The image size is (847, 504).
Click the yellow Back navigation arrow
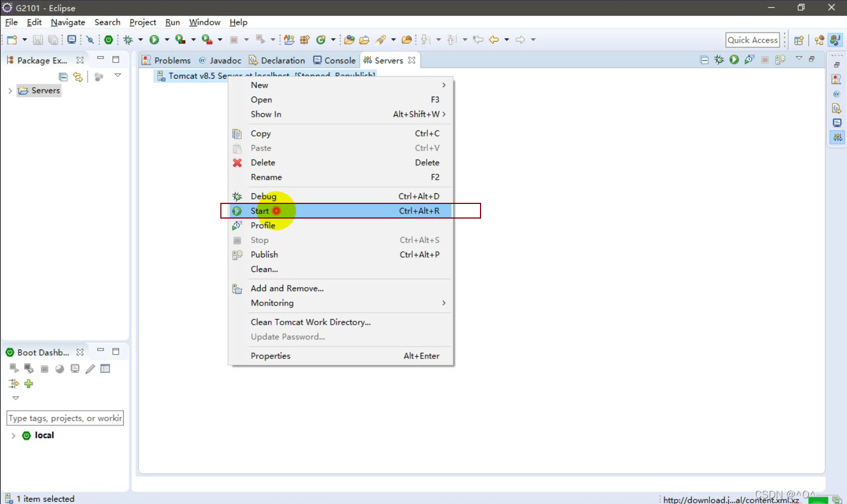click(494, 40)
